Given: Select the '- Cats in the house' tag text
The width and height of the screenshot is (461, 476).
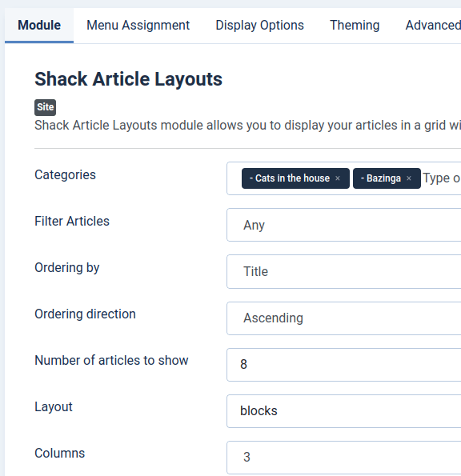Looking at the screenshot, I should 290,178.
